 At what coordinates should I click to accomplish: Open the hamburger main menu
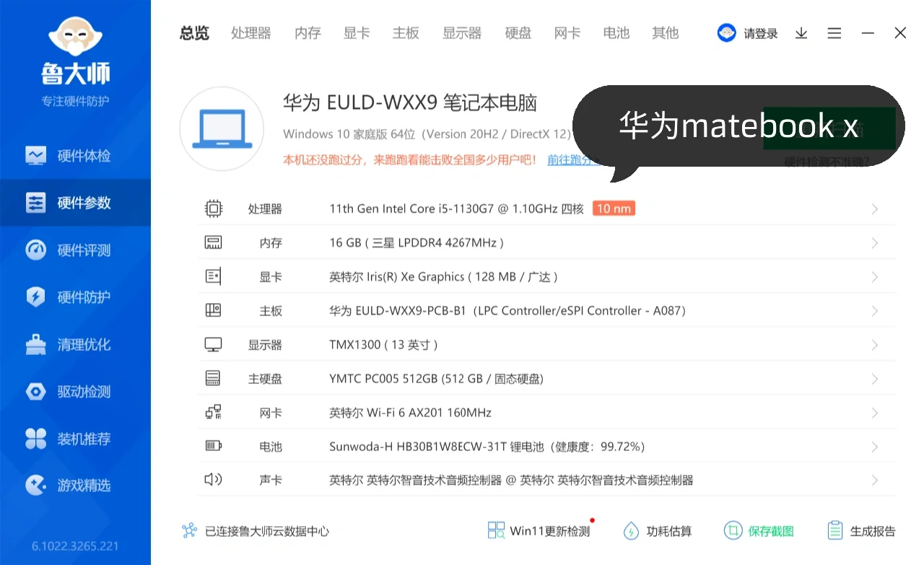pyautogui.click(x=834, y=32)
